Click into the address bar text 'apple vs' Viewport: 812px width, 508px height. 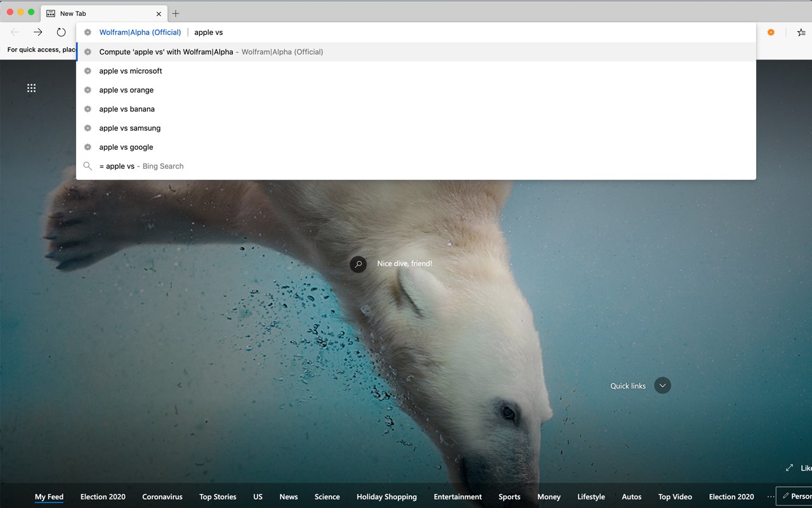point(209,32)
